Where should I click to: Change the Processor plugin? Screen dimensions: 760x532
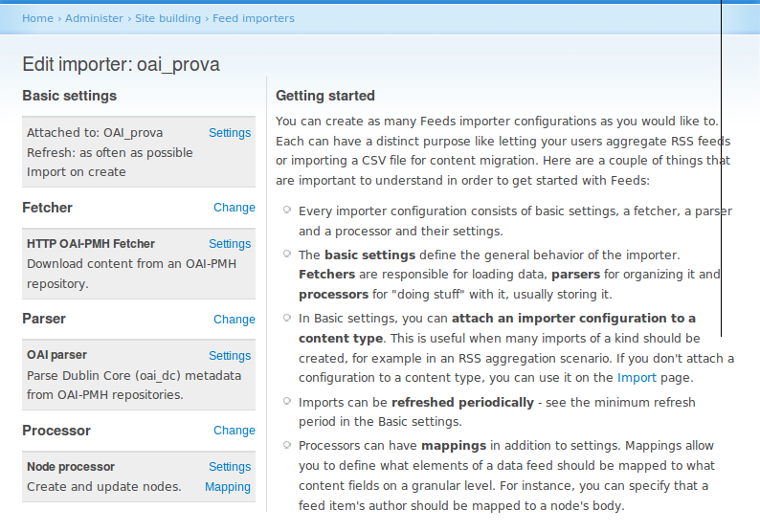pyautogui.click(x=235, y=431)
